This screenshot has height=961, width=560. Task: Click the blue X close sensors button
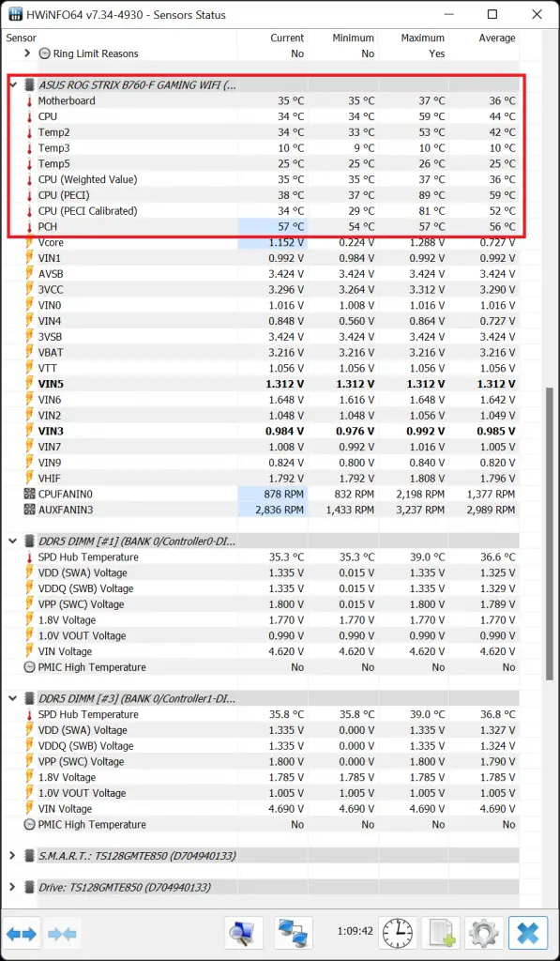tap(527, 934)
